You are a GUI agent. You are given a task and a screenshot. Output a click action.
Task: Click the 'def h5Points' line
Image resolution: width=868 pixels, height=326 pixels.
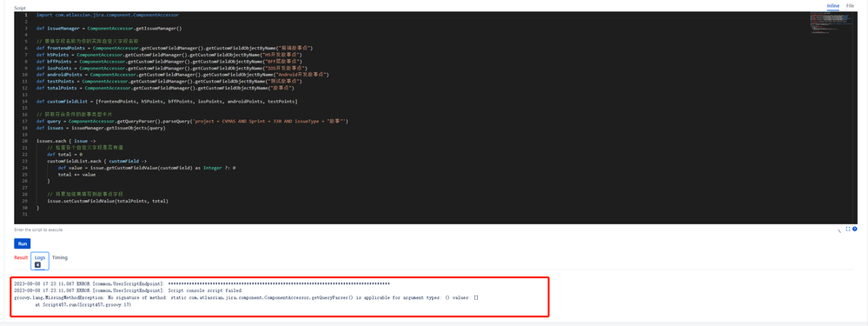(169, 55)
